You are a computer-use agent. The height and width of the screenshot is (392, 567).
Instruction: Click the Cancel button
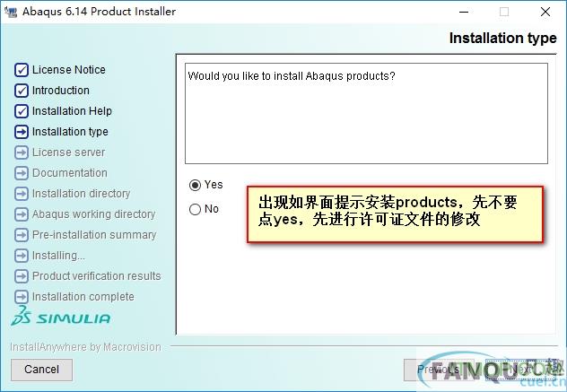pyautogui.click(x=41, y=370)
